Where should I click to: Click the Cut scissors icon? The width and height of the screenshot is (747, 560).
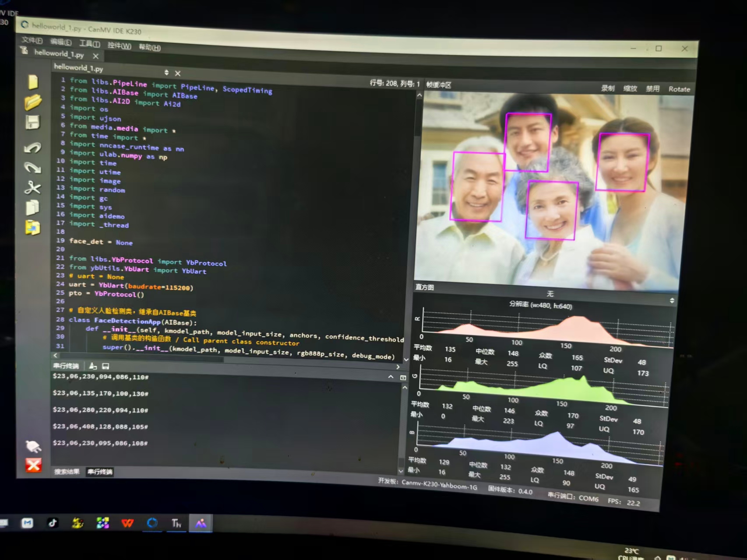click(x=33, y=187)
